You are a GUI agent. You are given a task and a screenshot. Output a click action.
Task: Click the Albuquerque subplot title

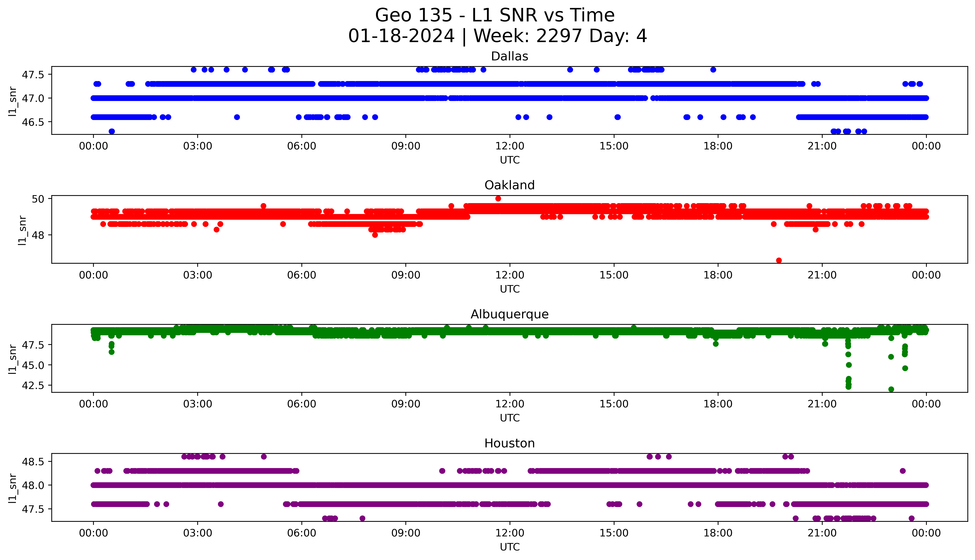click(x=509, y=314)
